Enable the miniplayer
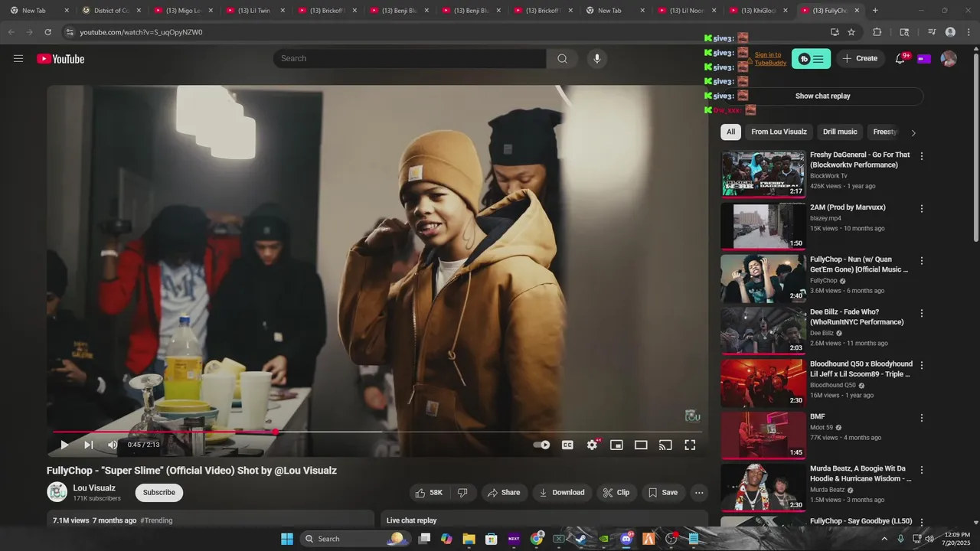Screen dimensions: 980x551 click(616, 445)
